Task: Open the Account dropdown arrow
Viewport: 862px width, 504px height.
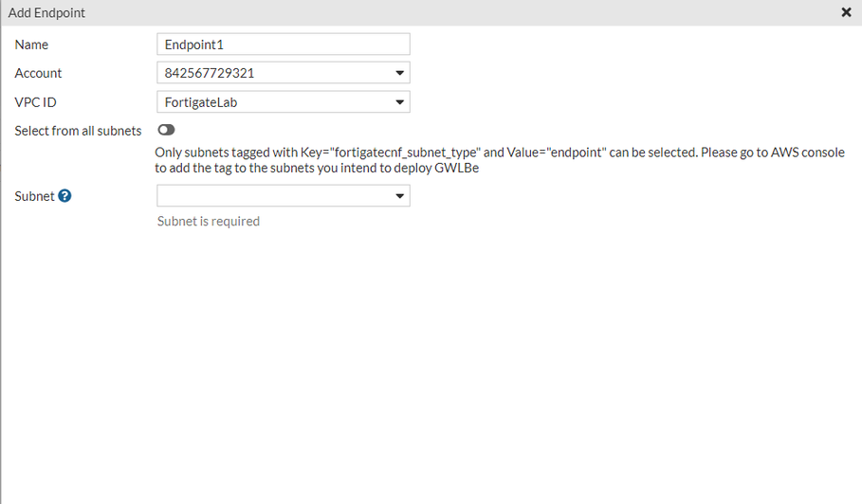Action: pos(399,73)
